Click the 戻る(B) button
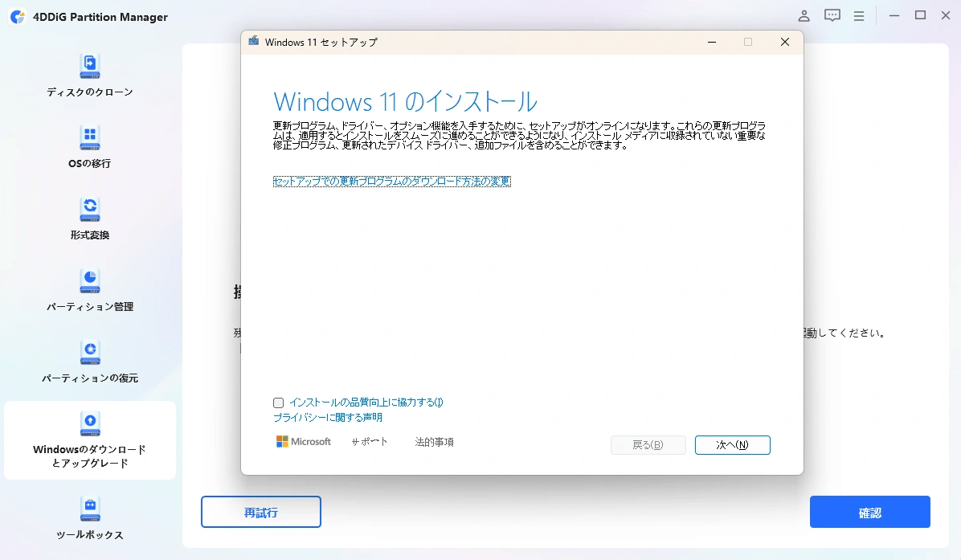The image size is (961, 560). click(648, 445)
